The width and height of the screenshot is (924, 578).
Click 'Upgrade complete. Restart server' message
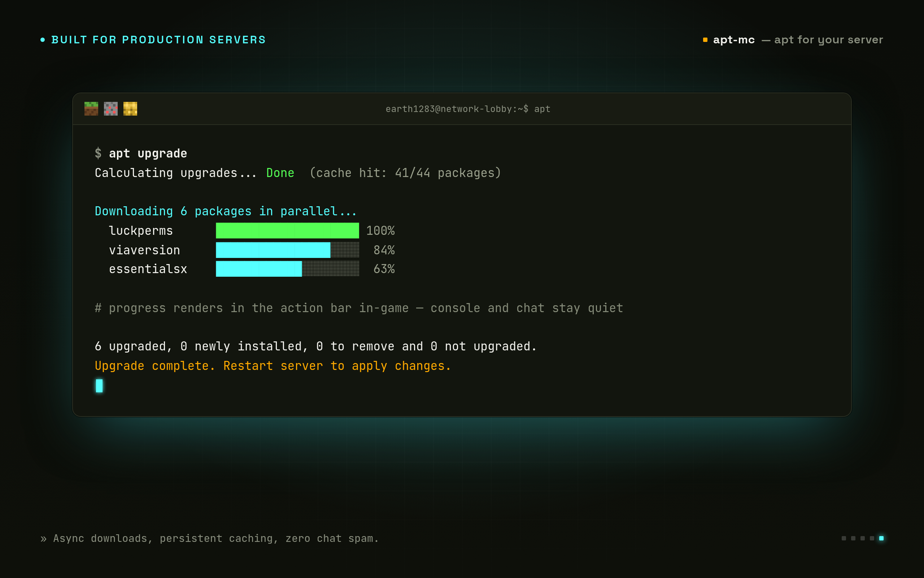click(x=273, y=366)
